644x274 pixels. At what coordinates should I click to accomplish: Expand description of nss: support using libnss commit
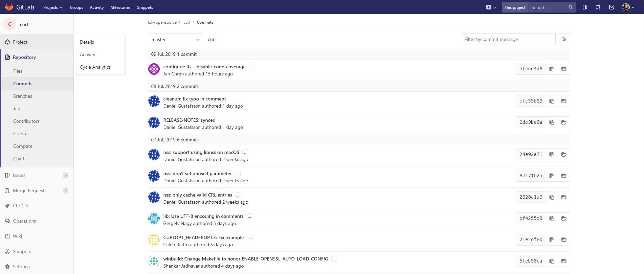coord(245,153)
